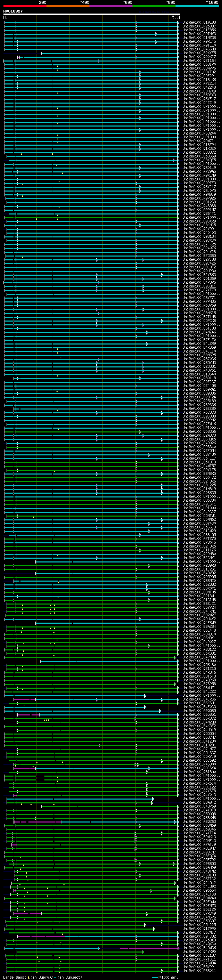Click the UniRef100_B8MBK5 label
The height and width of the screenshot is (980, 222).
(199, 473)
